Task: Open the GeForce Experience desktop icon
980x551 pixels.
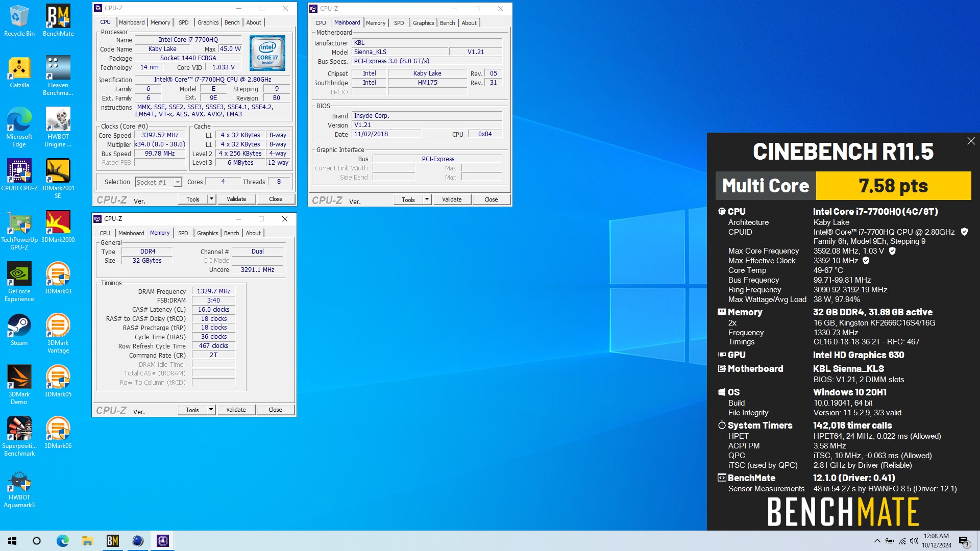Action: tap(19, 282)
